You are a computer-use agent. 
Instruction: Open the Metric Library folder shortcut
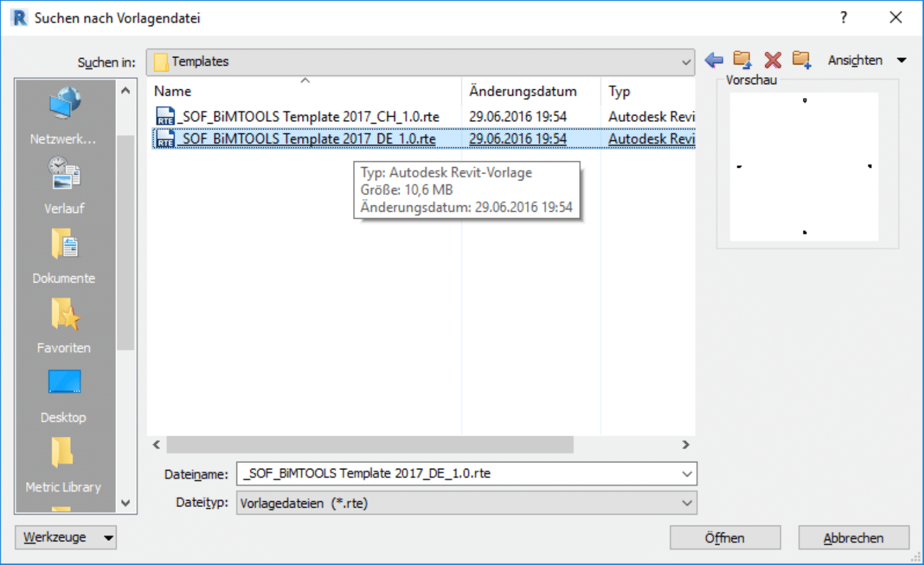tap(63, 465)
